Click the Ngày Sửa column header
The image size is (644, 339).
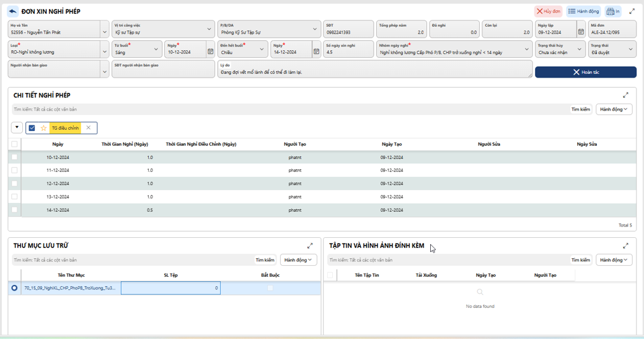(587, 144)
